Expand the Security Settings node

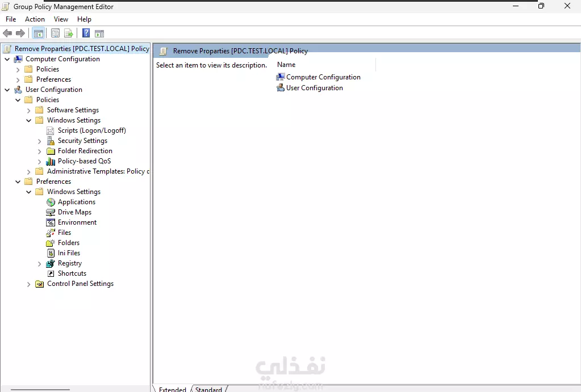(39, 141)
